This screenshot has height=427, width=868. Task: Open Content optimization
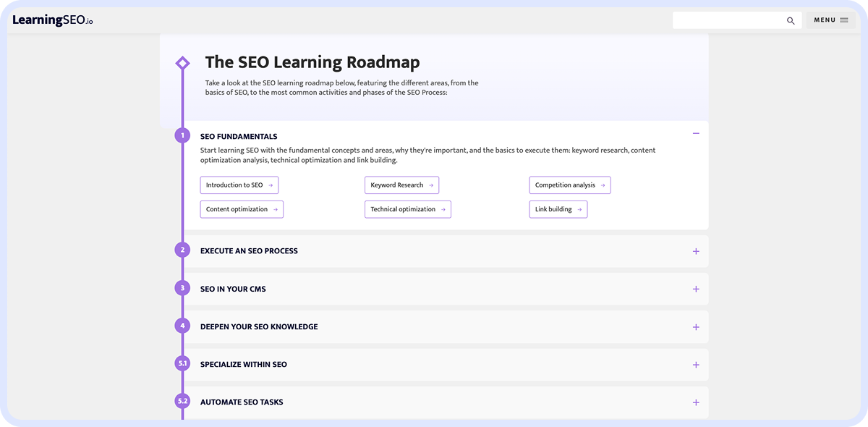tap(241, 209)
